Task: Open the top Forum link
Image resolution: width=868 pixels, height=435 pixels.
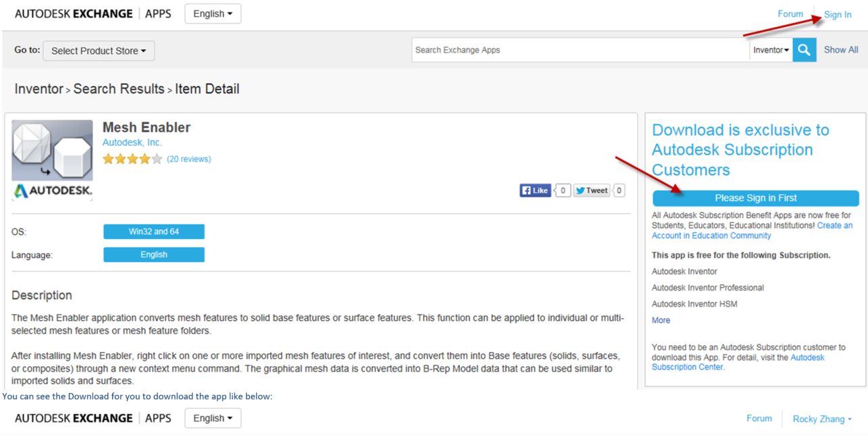Action: tap(790, 14)
